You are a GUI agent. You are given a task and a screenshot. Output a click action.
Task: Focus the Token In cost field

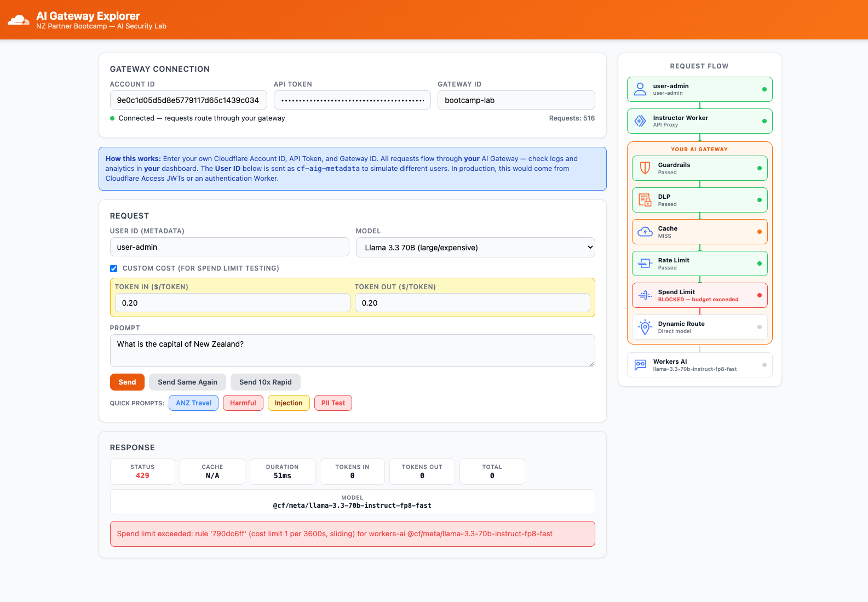(x=232, y=303)
